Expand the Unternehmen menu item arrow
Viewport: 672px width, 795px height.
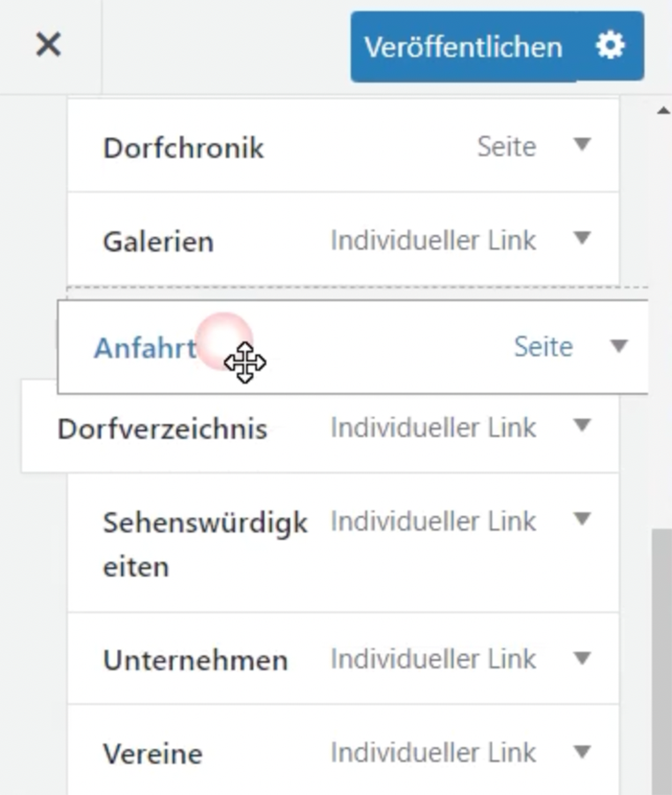tap(581, 658)
